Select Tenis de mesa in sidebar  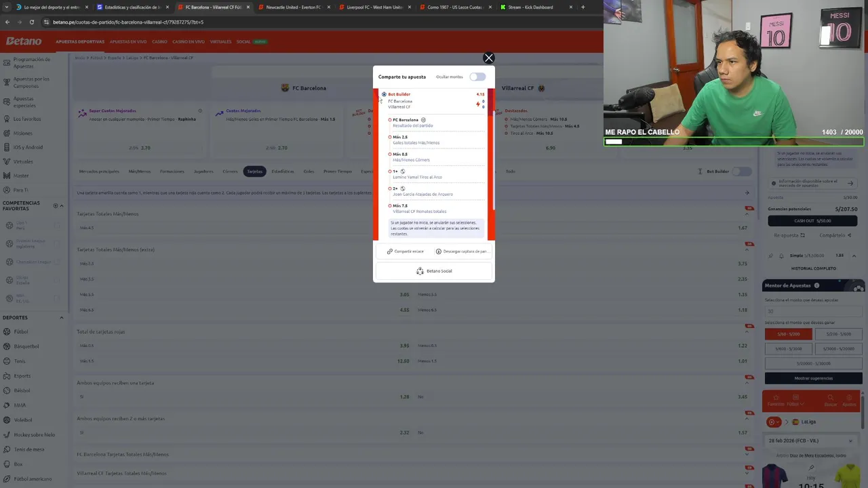coord(29,449)
